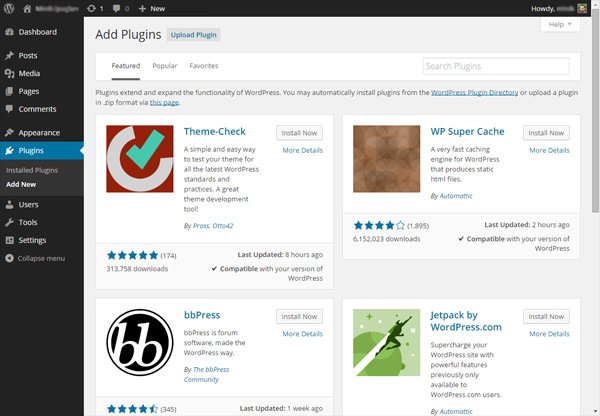Follow the 'this page' upload link
The width and height of the screenshot is (600, 416).
click(164, 103)
